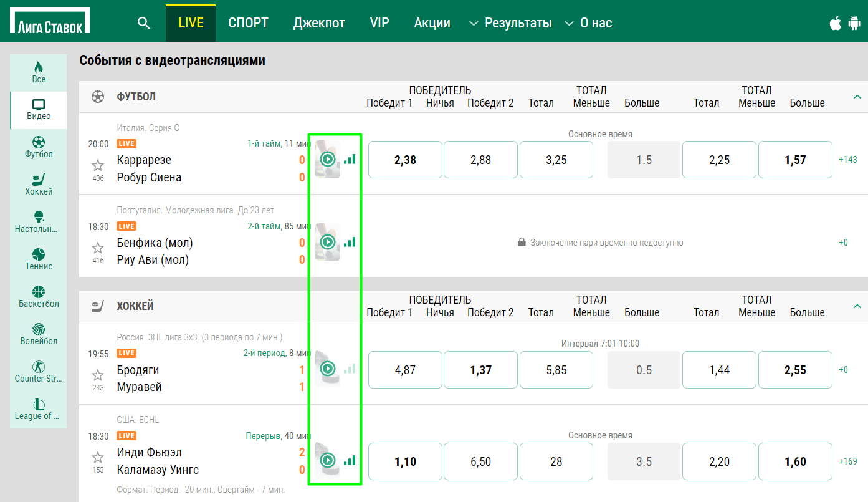Collapse the ХОККЕЙ section chevron
868x502 pixels.
coord(857,306)
